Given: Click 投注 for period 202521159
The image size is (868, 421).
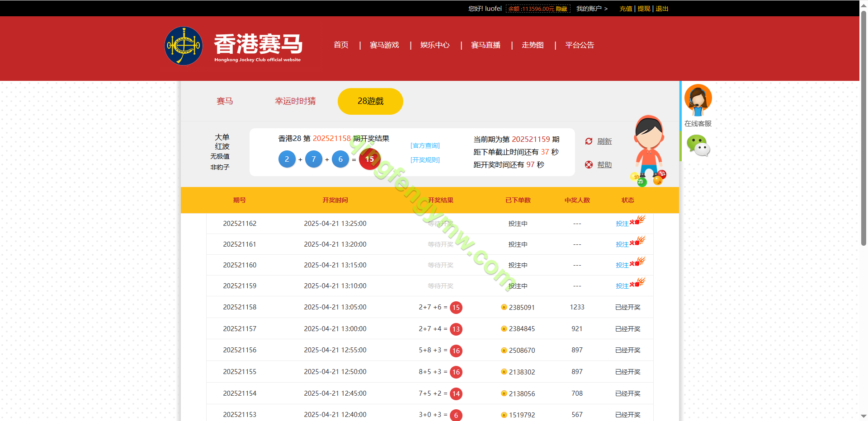Looking at the screenshot, I should pyautogui.click(x=622, y=286).
